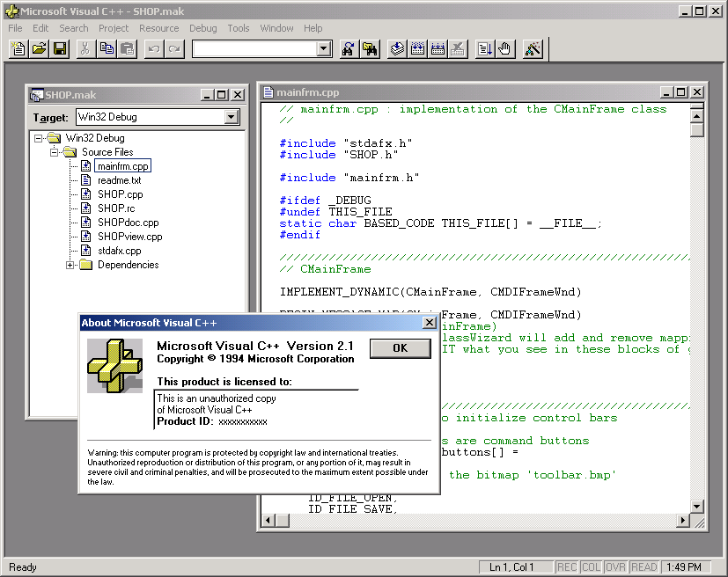Click the editor horizontal scroll thumb
728x577 pixels.
click(x=283, y=521)
